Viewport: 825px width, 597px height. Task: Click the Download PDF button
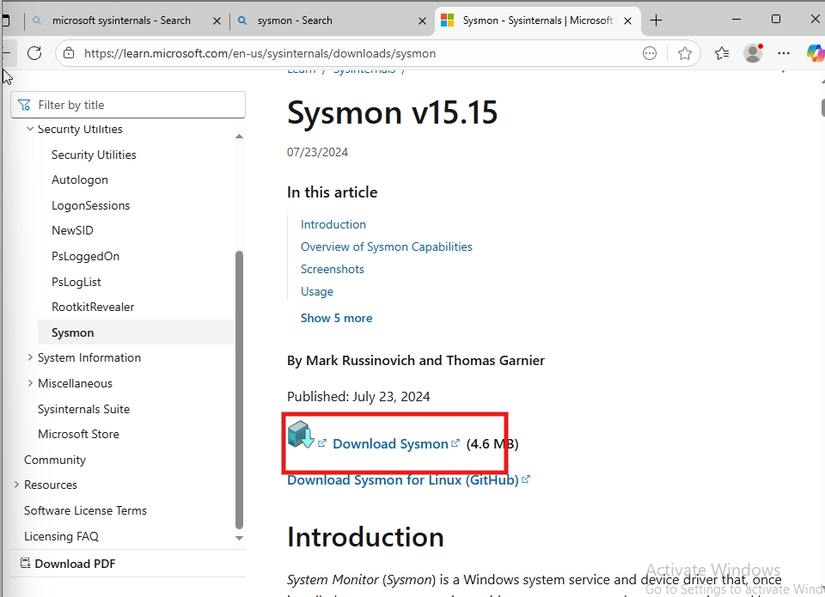pyautogui.click(x=68, y=563)
